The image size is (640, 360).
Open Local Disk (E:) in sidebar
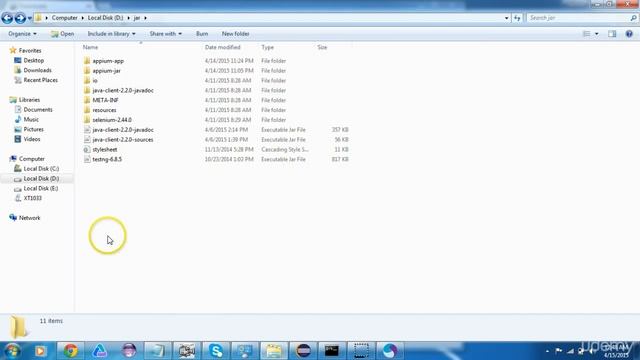(41, 188)
